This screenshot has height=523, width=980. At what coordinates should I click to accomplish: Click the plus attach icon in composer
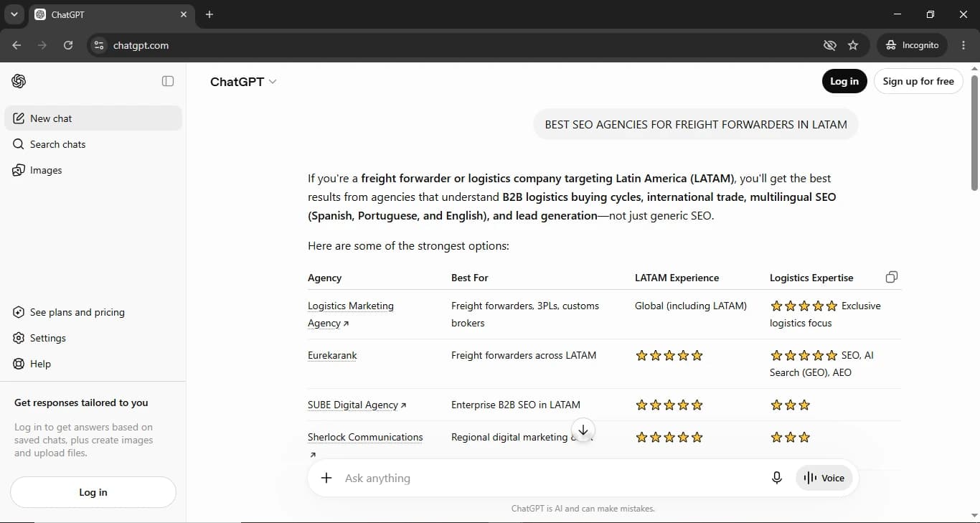point(326,478)
